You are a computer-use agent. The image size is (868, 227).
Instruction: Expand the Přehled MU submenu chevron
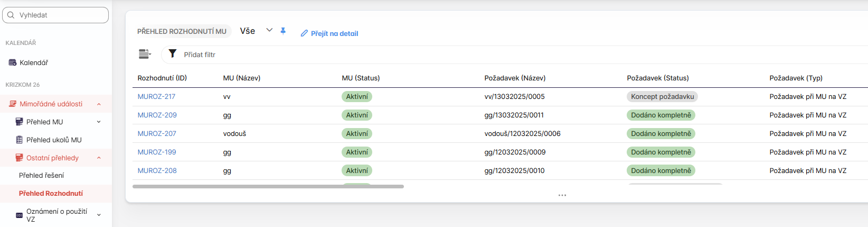(x=99, y=122)
